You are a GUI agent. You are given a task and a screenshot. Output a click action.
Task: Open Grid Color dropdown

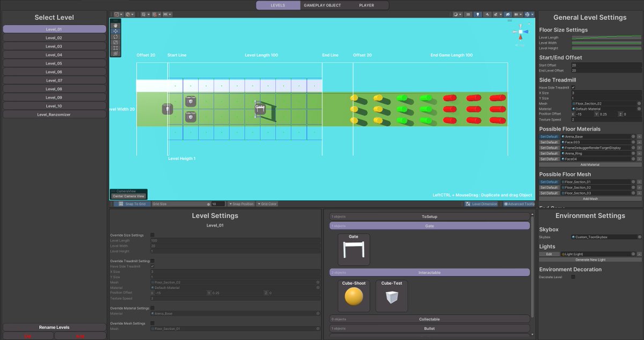(267, 204)
